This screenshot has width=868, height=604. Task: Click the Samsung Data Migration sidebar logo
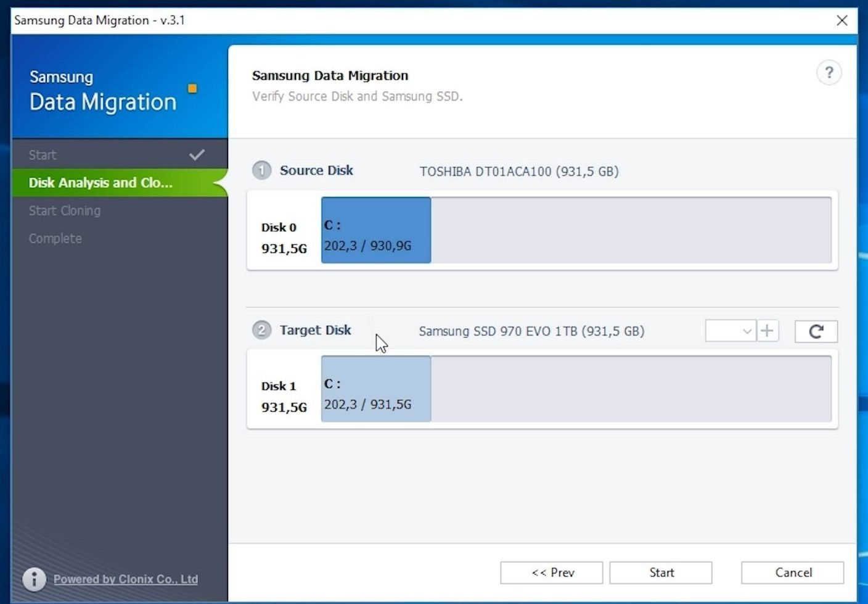coord(103,91)
